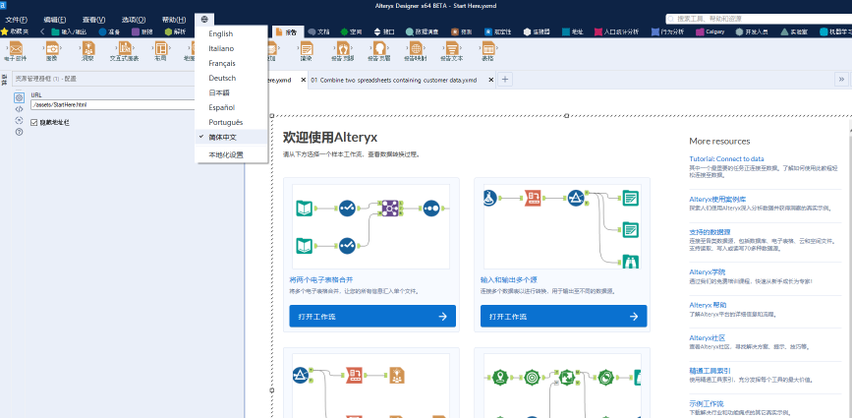Open the Tutorial: Connect to data link

(726, 159)
